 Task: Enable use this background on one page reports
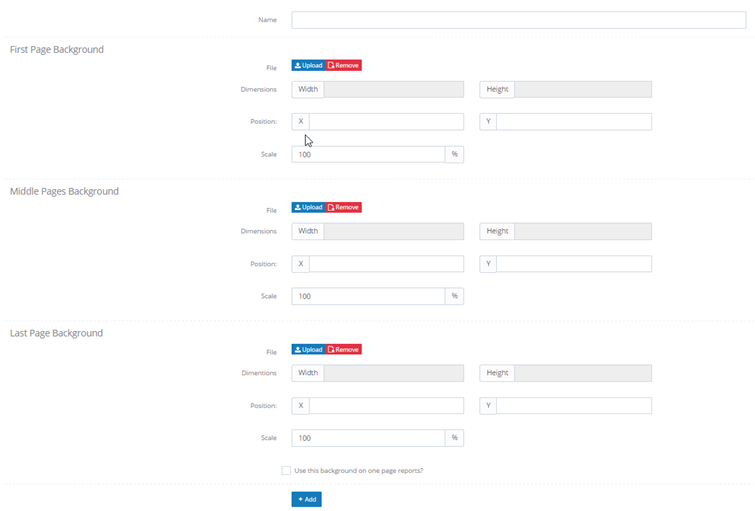pos(286,471)
